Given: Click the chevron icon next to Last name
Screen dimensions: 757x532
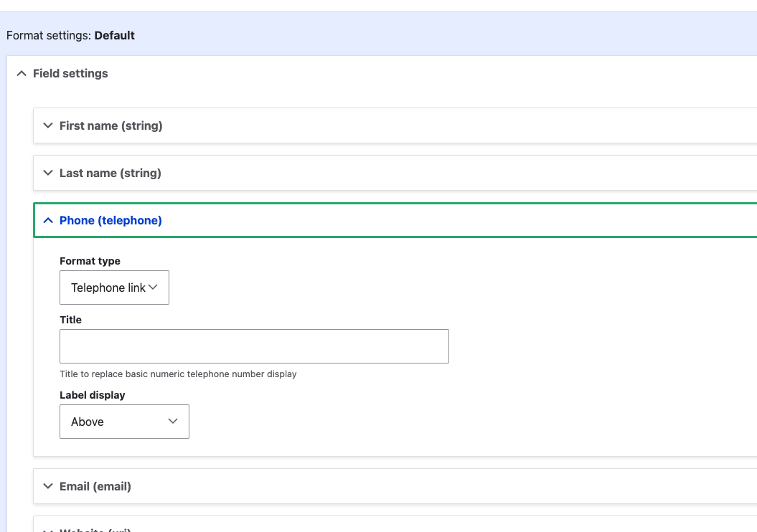Looking at the screenshot, I should 48,173.
